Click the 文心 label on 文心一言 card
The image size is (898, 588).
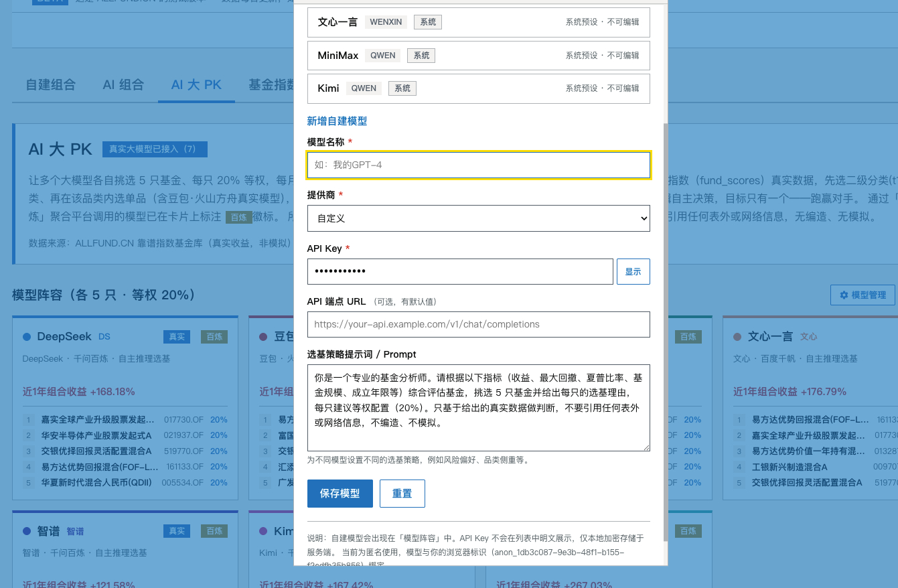pos(809,337)
